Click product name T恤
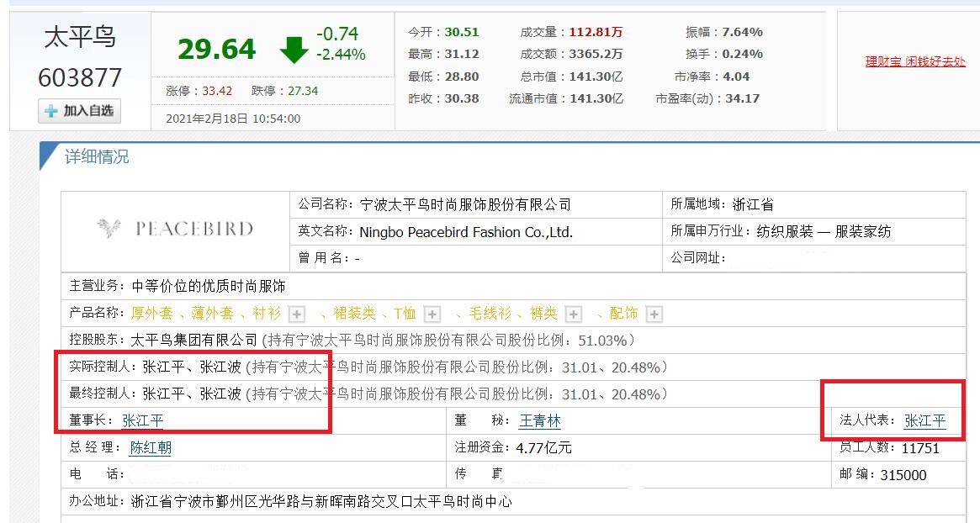This screenshot has width=980, height=523. (405, 313)
